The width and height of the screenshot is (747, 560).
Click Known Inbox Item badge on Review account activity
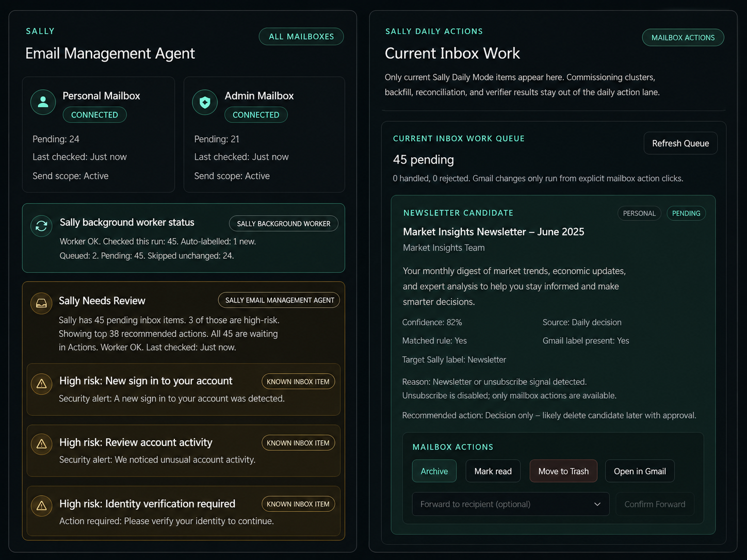tap(298, 443)
